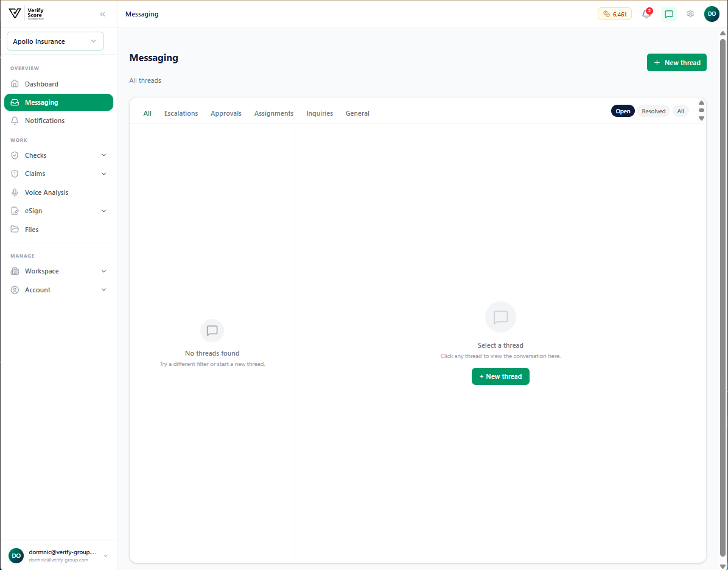This screenshot has width=728, height=570.
Task: Go to Dashboard
Action: click(x=58, y=84)
